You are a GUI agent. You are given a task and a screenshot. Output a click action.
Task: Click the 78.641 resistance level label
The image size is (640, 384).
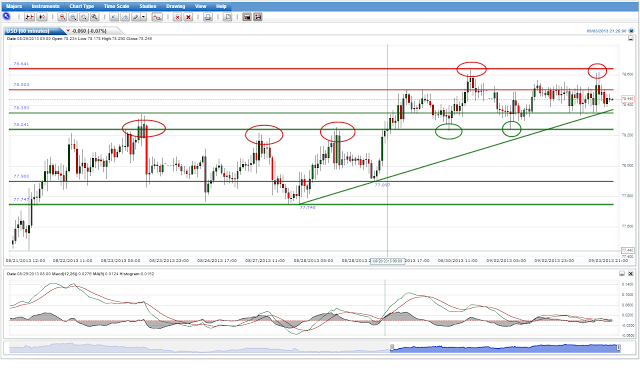[21, 64]
